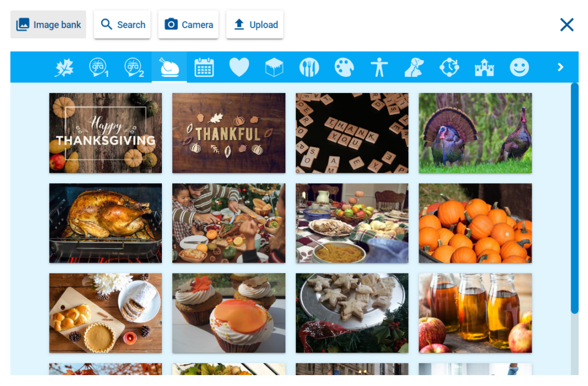Open the Search tab
The width and height of the screenshot is (588, 386).
pyautogui.click(x=122, y=25)
